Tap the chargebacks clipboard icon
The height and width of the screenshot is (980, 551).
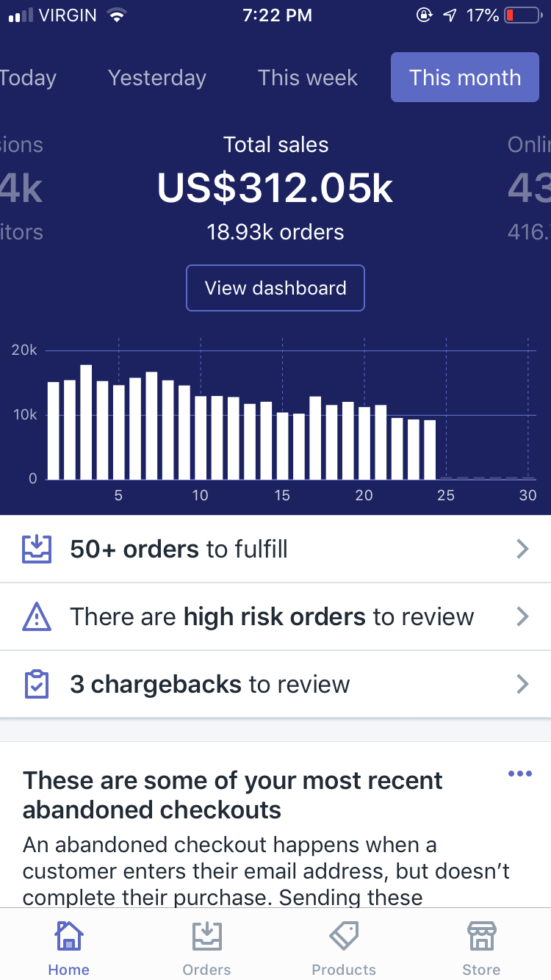coord(37,684)
